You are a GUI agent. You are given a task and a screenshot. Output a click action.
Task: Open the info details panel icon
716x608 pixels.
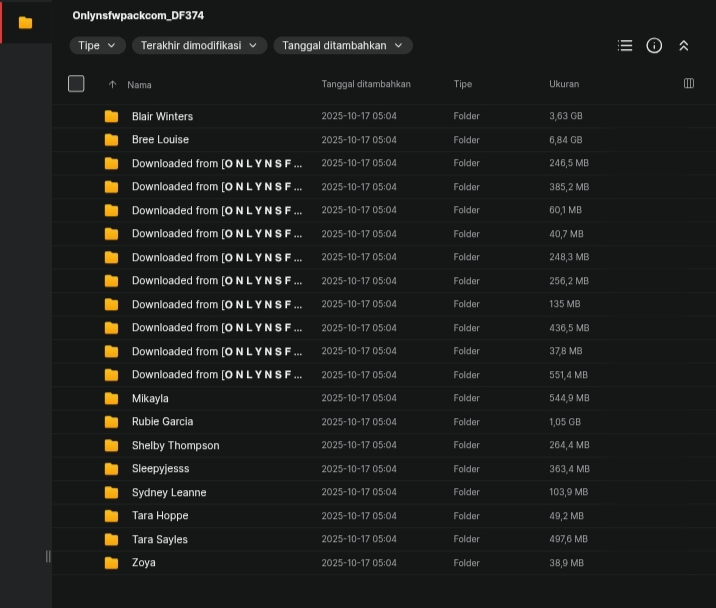[654, 45]
